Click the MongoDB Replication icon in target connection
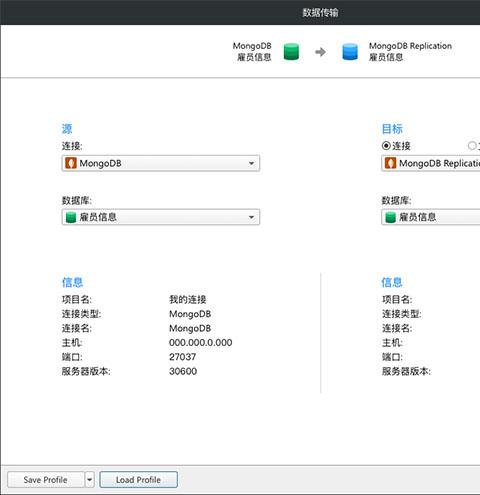Viewport: 480px width, 495px height. [x=390, y=163]
